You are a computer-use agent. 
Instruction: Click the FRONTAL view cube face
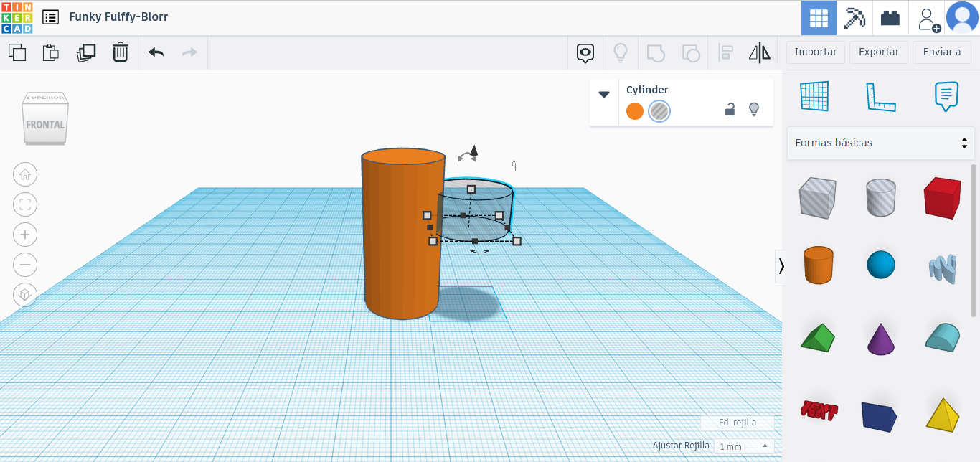click(45, 124)
